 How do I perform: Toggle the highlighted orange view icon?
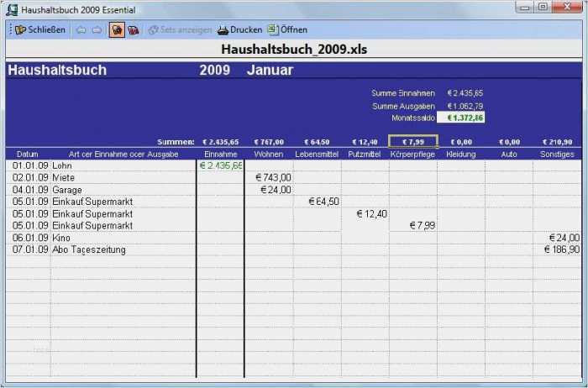117,30
